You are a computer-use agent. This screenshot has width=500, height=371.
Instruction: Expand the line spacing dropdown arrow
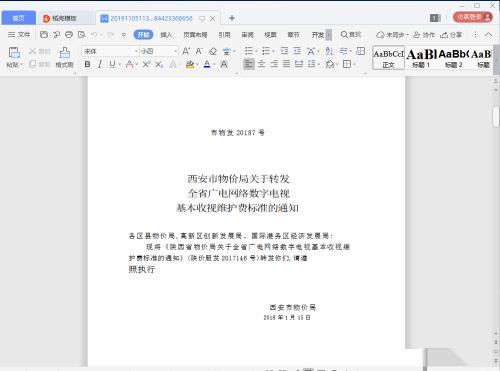[319, 64]
